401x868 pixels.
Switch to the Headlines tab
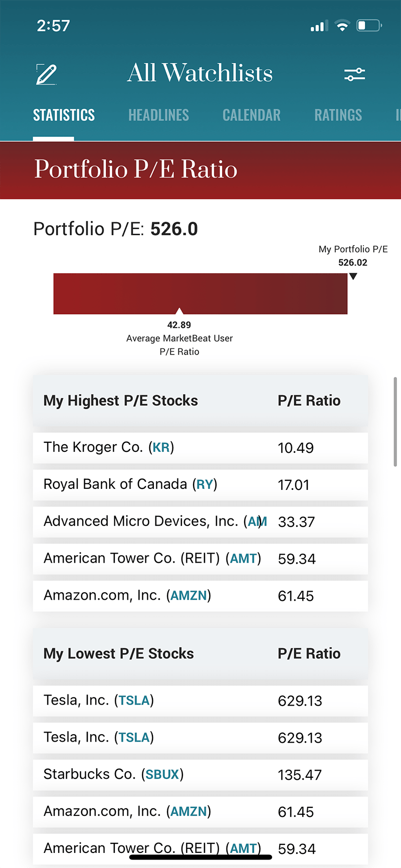(x=158, y=115)
